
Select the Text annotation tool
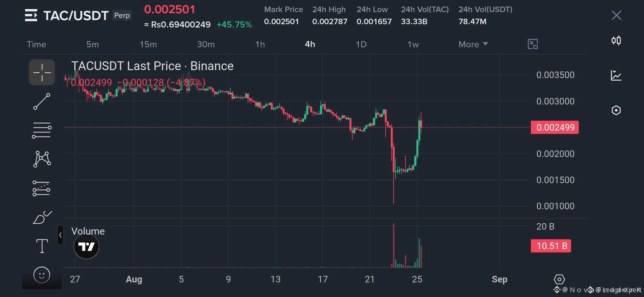(x=42, y=246)
